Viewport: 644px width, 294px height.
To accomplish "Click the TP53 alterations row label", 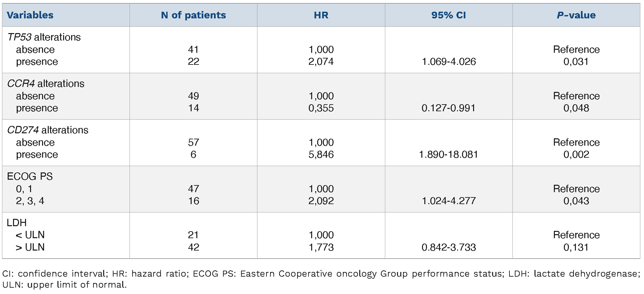I will coord(44,37).
